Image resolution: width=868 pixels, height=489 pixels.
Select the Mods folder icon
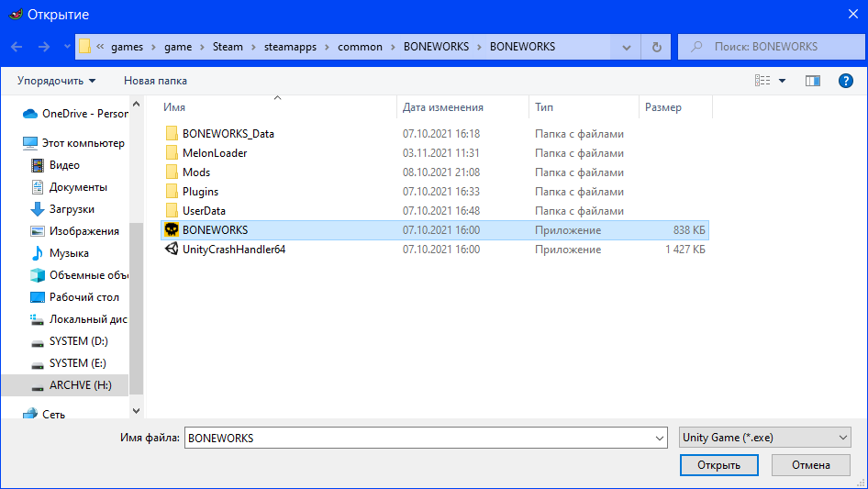click(172, 172)
